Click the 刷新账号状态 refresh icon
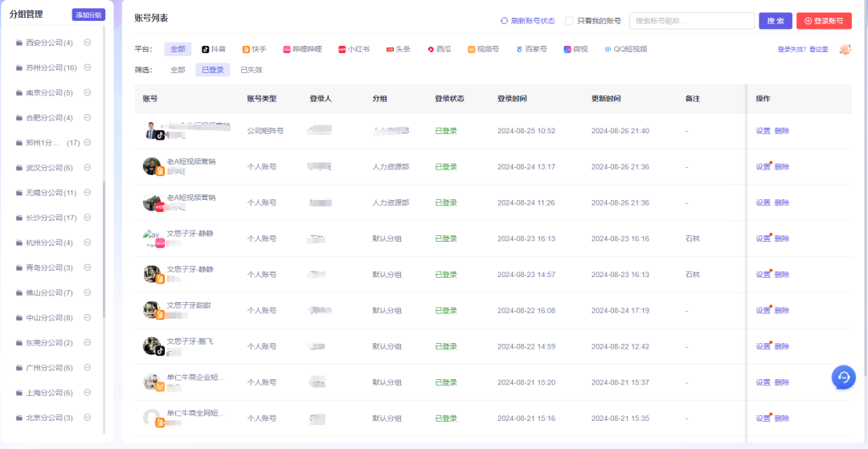Screen dimensions: 868x449 pyautogui.click(x=504, y=21)
